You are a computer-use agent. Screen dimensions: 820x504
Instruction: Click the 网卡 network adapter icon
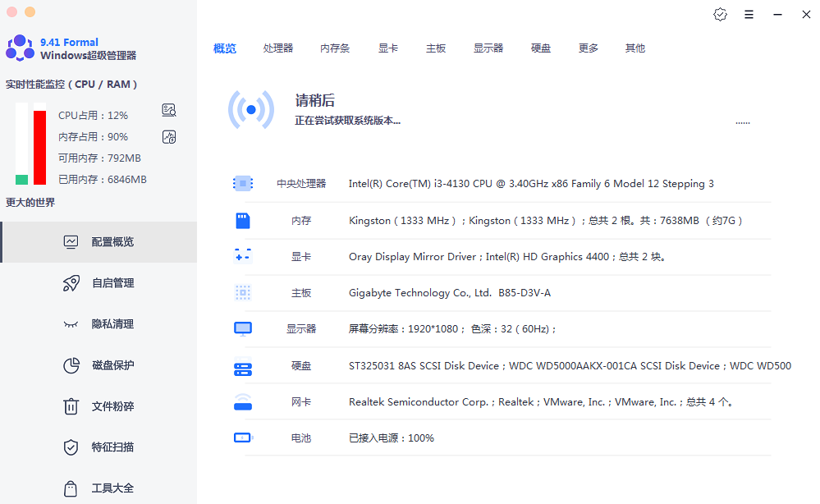pos(242,402)
